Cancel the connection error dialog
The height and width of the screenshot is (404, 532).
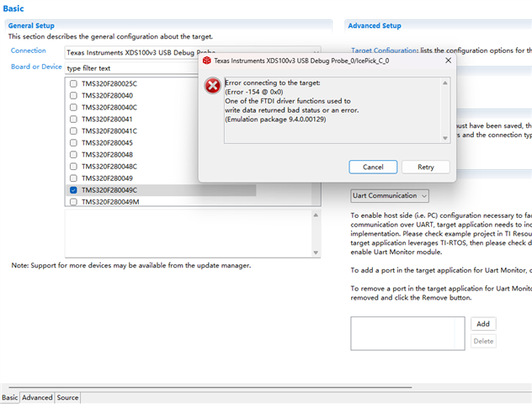[373, 167]
